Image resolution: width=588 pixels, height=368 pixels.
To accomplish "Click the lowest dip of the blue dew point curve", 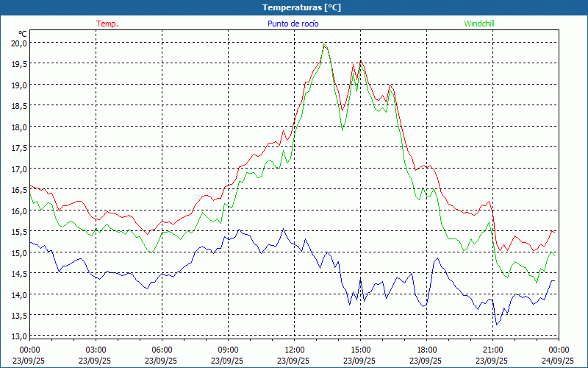I will point(497,325).
